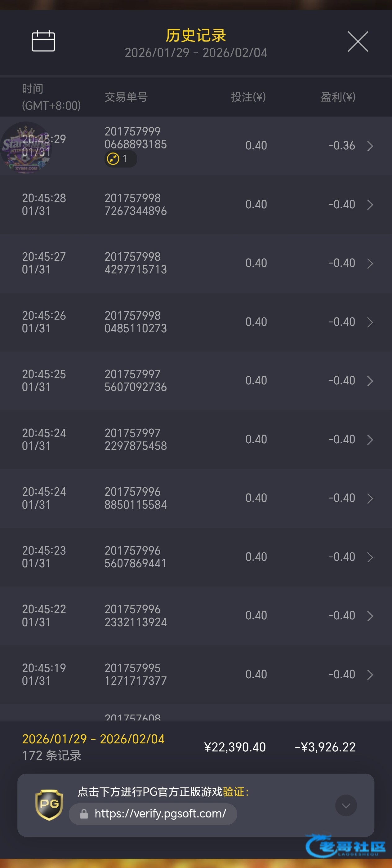392x868 pixels.
Task: Tap the yellow date range in summary footer
Action: pos(93,739)
